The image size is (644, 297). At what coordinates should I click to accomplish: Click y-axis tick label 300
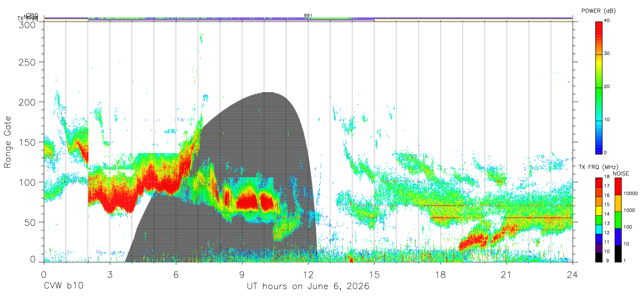pos(28,25)
